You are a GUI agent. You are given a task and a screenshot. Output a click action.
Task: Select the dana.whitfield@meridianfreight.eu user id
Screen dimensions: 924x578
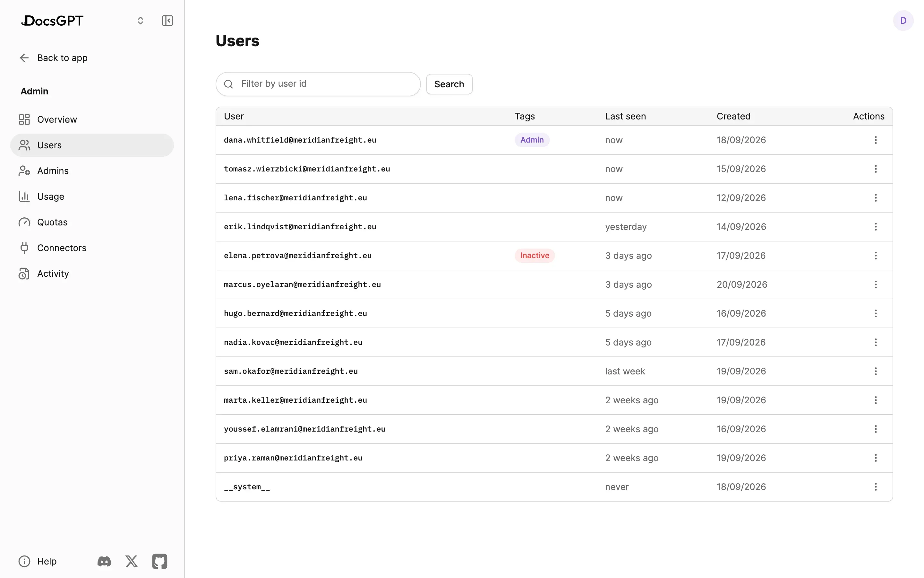300,140
